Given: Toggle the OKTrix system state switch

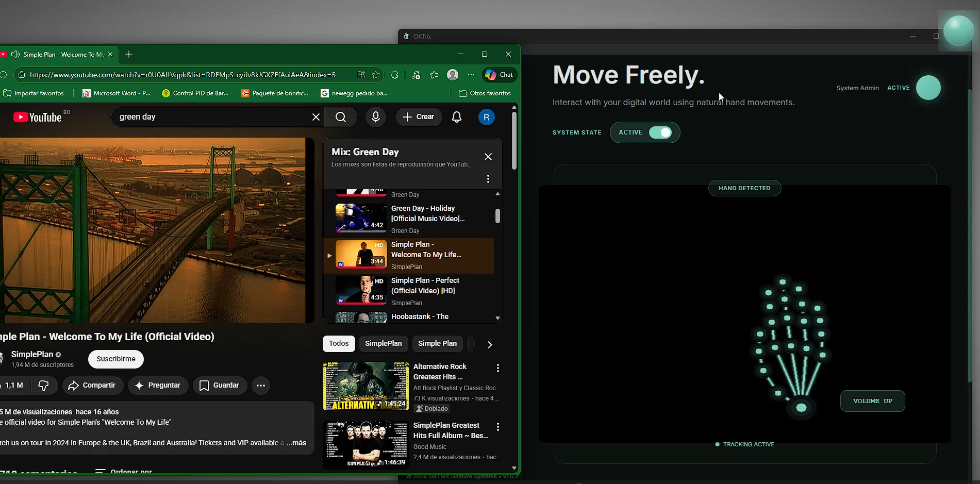Looking at the screenshot, I should point(660,132).
